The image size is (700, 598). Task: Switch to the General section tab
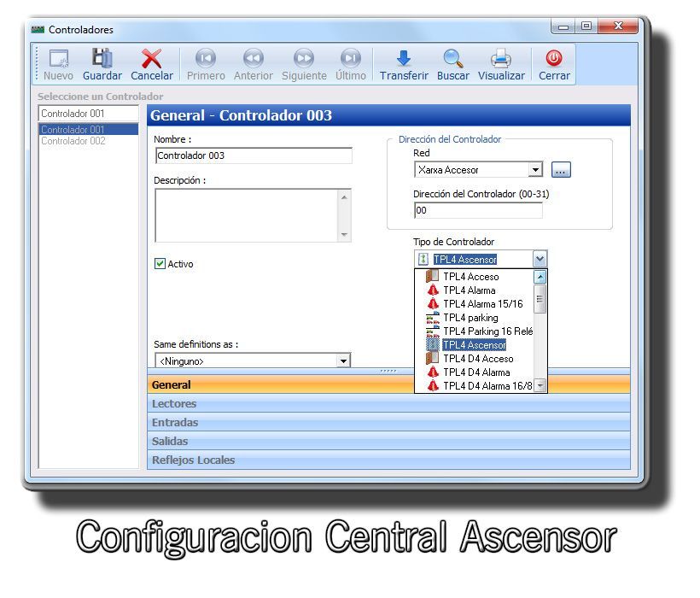(x=388, y=384)
